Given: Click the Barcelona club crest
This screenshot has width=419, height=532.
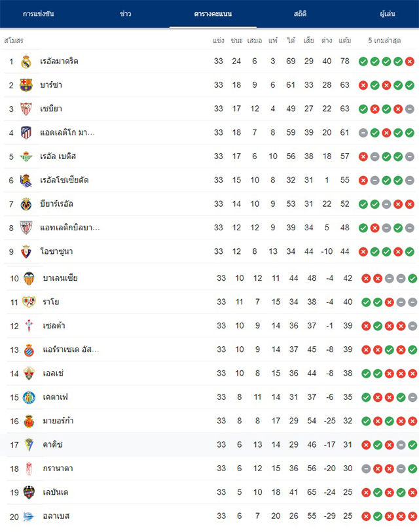Looking at the screenshot, I should (26, 85).
